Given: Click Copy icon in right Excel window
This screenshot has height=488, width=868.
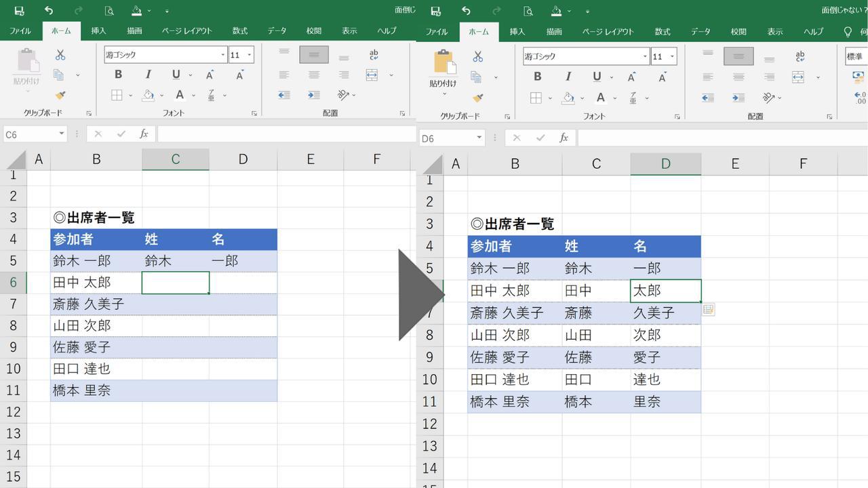Looking at the screenshot, I should tap(477, 77).
